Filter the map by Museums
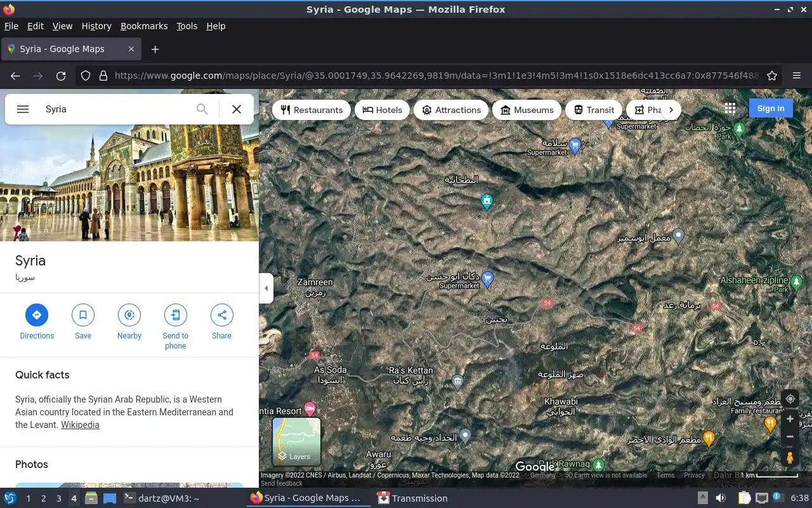The width and height of the screenshot is (812, 508). click(527, 110)
